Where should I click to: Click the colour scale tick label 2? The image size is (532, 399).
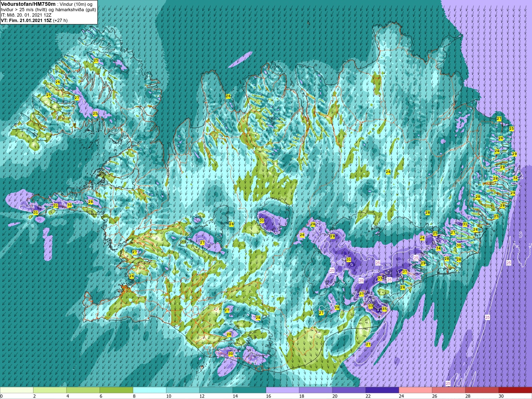coord(35,396)
